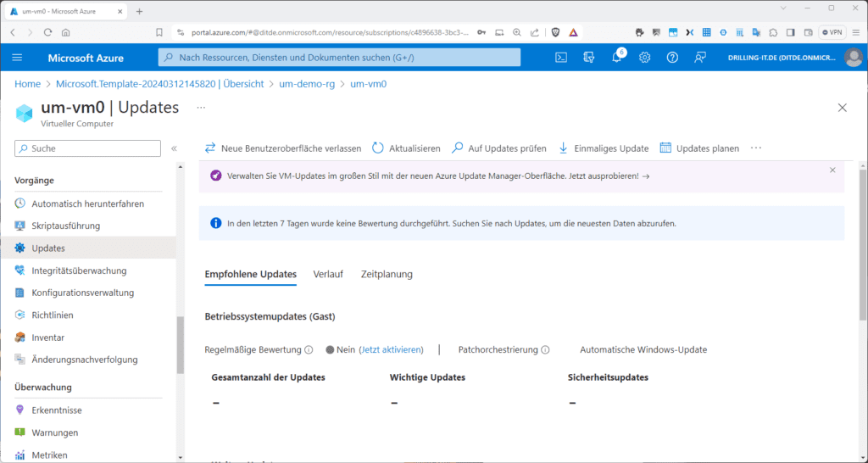Open the browser extensions puzzle icon
This screenshot has height=463, width=868.
[x=773, y=33]
